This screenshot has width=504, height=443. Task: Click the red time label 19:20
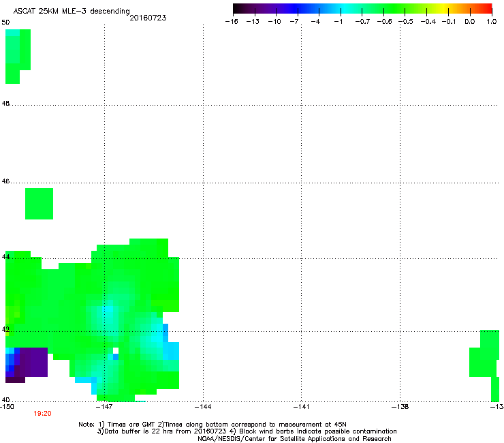click(42, 414)
